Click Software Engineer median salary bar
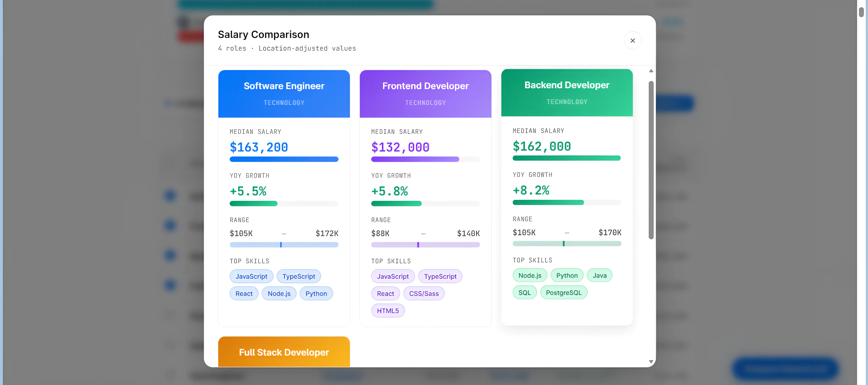Screen dimensions: 868x385 pyautogui.click(x=284, y=159)
